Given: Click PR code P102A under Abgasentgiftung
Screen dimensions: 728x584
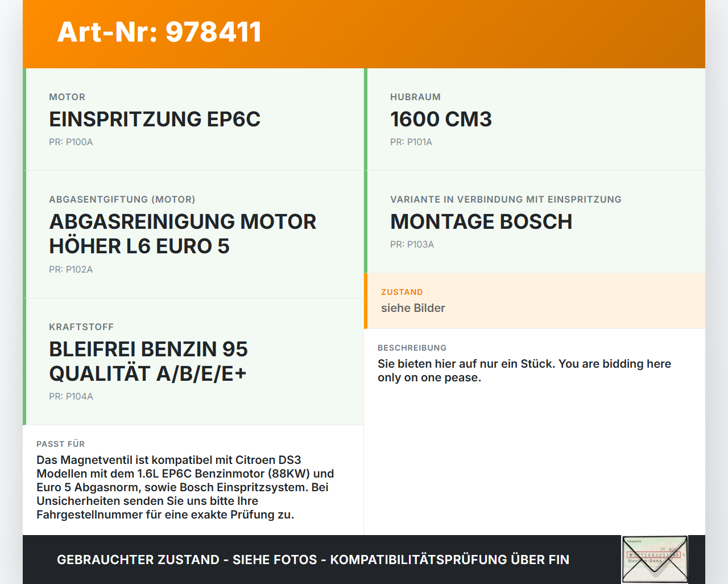Looking at the screenshot, I should pos(71,269).
